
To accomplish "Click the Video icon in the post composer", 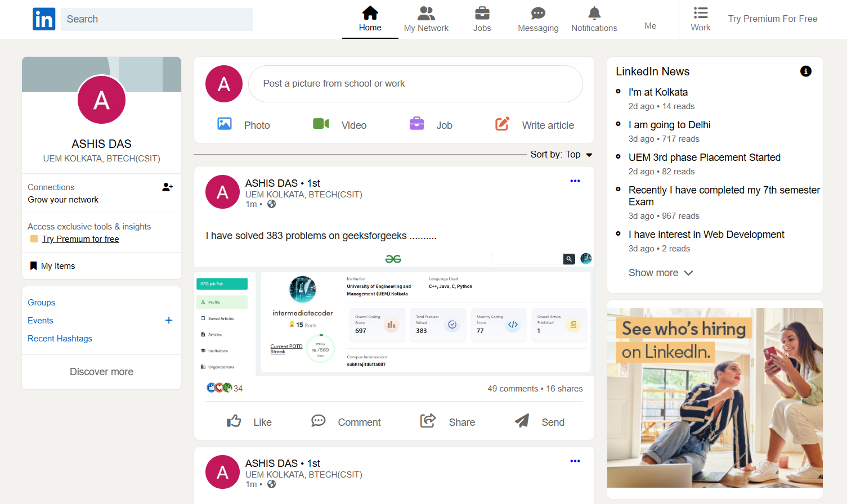I will click(321, 123).
